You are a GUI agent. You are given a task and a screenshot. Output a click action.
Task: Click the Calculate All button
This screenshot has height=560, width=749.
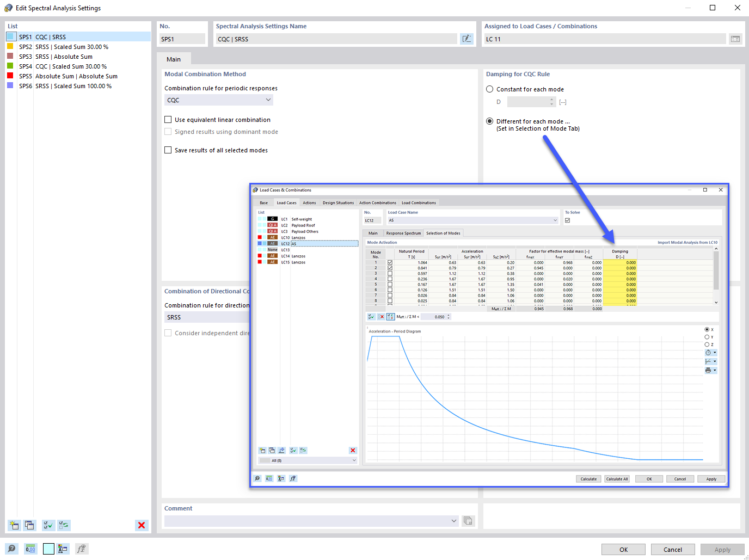click(x=617, y=478)
